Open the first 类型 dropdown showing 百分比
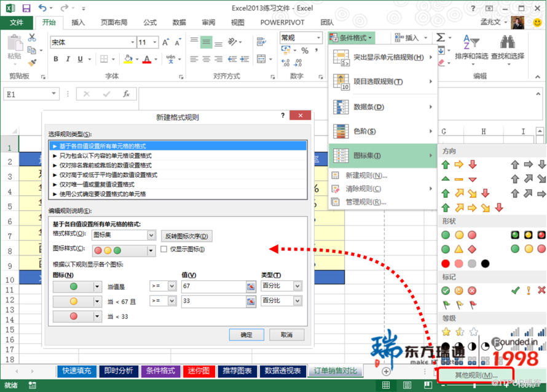547x392 pixels. (x=297, y=286)
